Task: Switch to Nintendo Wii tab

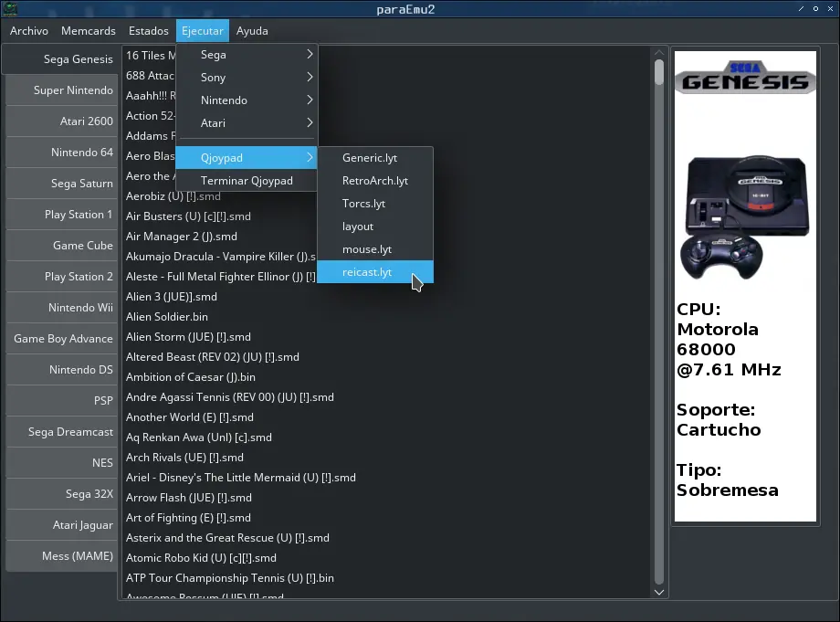Action: pyautogui.click(x=62, y=308)
